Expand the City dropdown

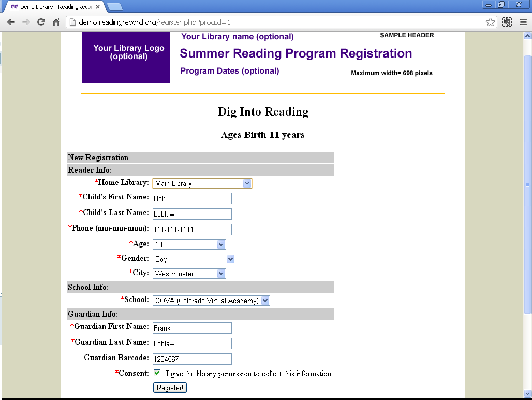tap(189, 274)
